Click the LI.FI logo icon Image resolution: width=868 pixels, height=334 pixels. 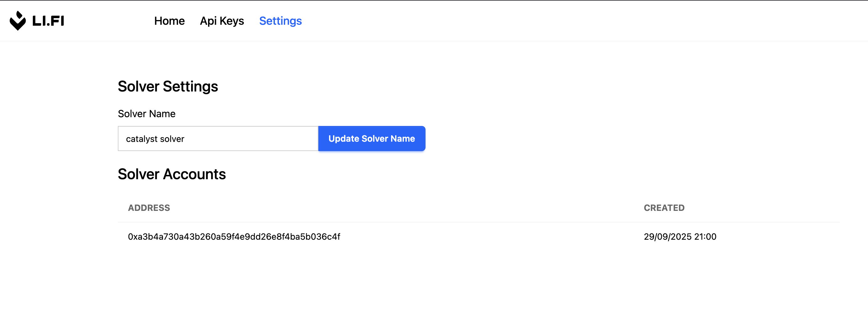[x=18, y=21]
